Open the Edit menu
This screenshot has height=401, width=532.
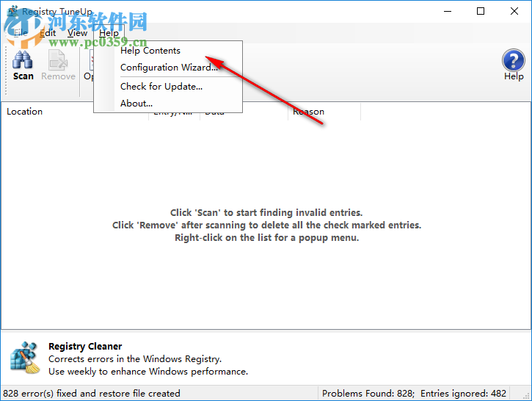48,33
